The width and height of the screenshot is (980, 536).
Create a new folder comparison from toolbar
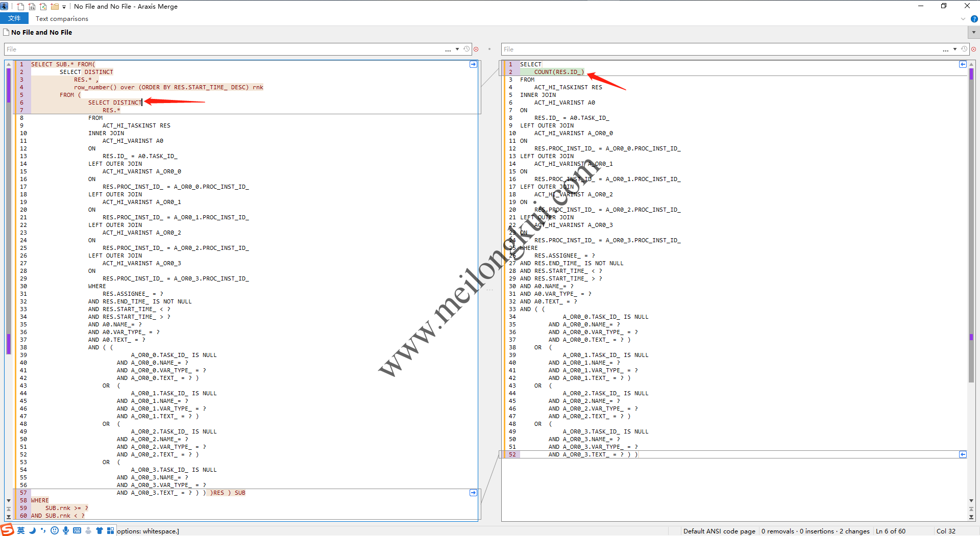pos(55,7)
